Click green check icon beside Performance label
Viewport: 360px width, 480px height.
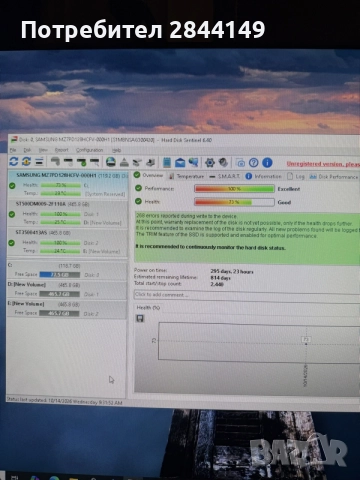[138, 188]
